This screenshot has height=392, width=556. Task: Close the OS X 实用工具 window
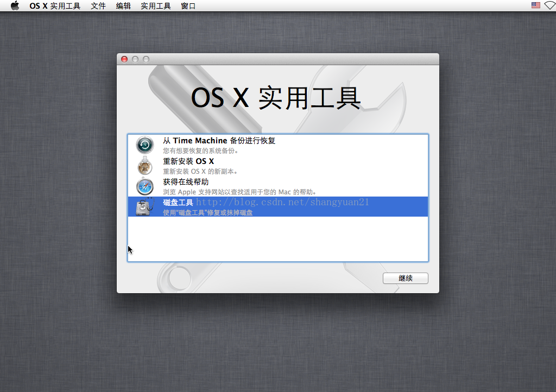(124, 59)
